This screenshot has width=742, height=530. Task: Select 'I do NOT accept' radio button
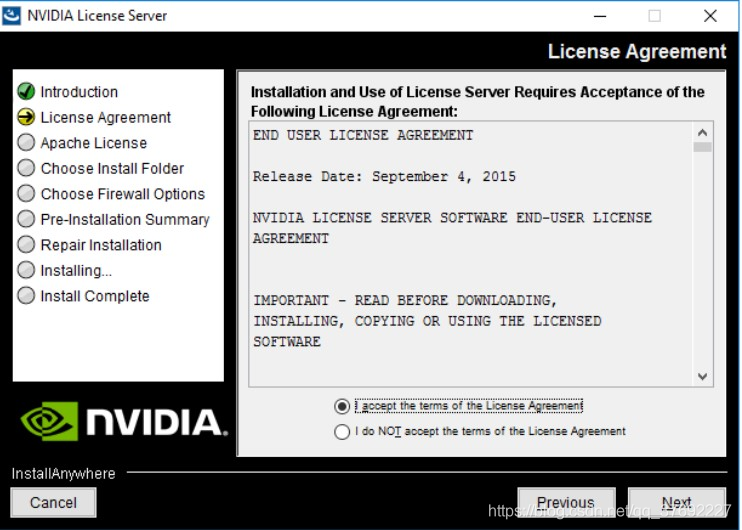pyautogui.click(x=342, y=432)
